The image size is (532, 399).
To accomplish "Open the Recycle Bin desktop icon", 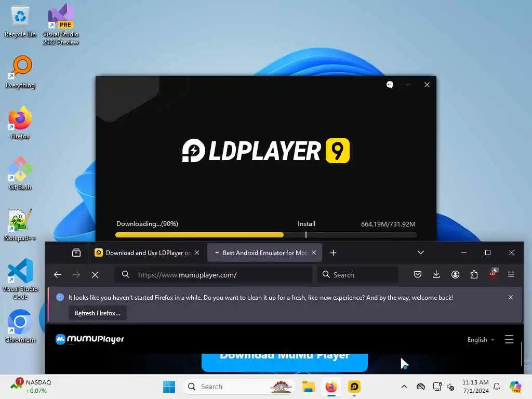I will pos(20,22).
